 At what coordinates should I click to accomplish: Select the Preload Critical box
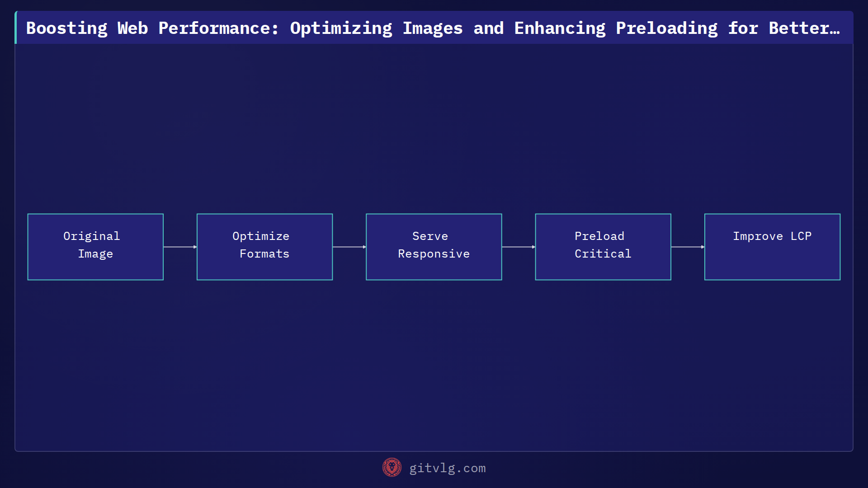point(603,247)
